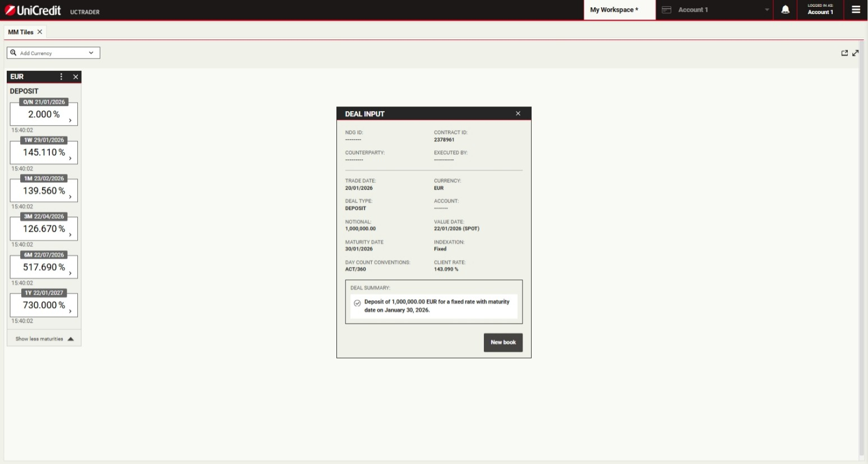
Task: Open the Account 1 dropdown selector
Action: tap(767, 10)
